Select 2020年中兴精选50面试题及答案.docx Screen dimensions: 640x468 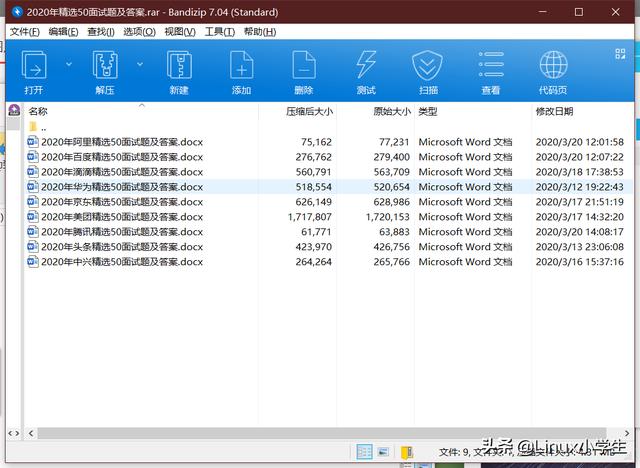[122, 262]
